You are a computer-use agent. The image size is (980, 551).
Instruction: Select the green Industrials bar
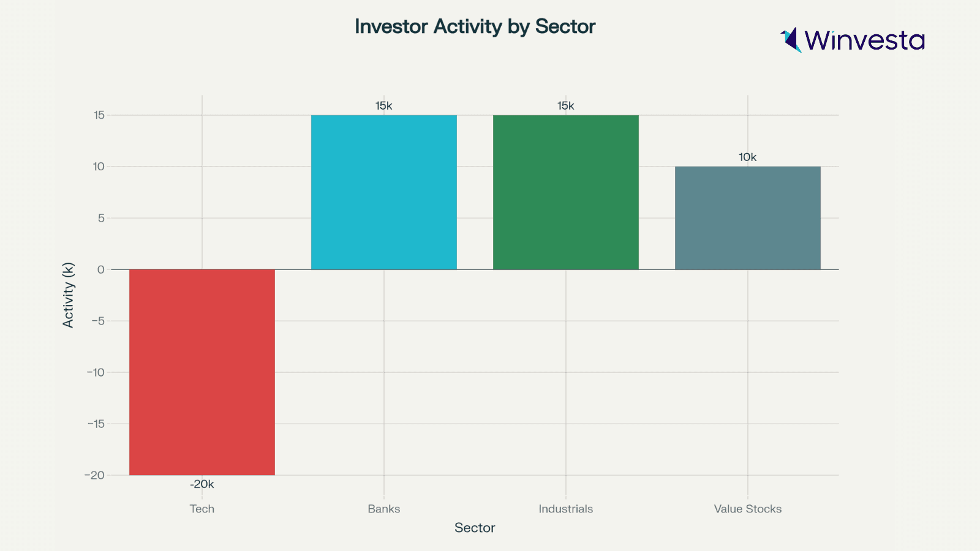tap(565, 192)
